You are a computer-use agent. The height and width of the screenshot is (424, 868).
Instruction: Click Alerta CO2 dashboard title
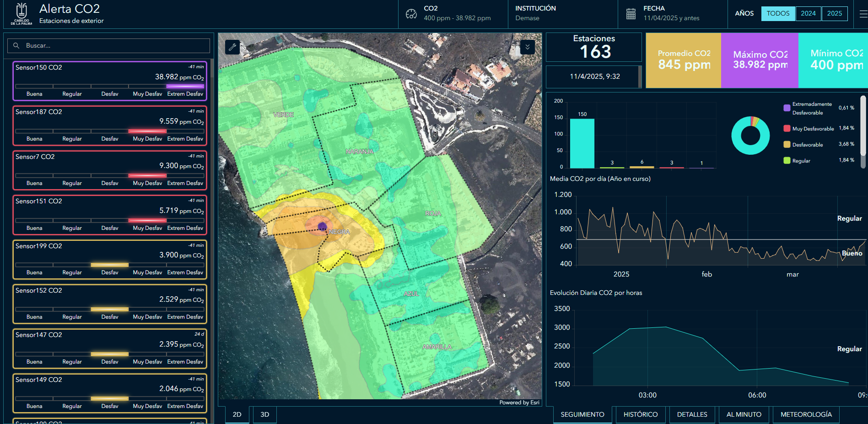(70, 9)
